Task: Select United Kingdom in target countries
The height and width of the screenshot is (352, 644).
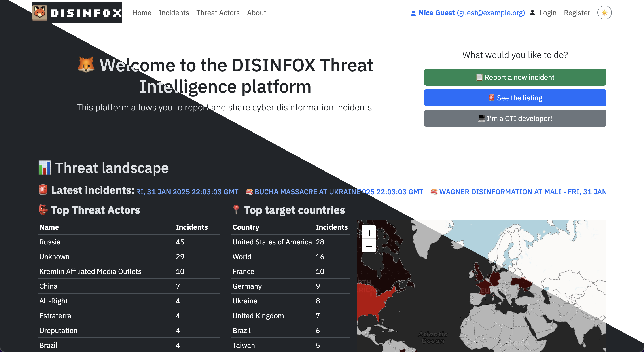Action: tap(290, 315)
